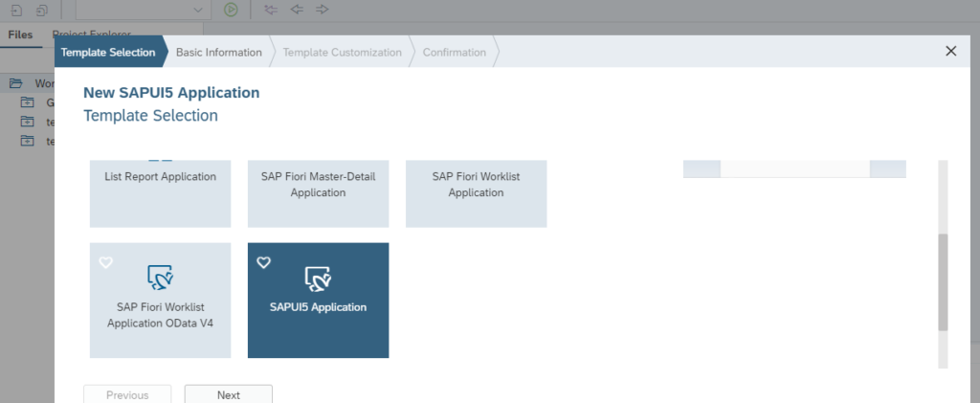The height and width of the screenshot is (403, 980).
Task: Select the SAPUI5 Application template tile
Action: (x=318, y=301)
